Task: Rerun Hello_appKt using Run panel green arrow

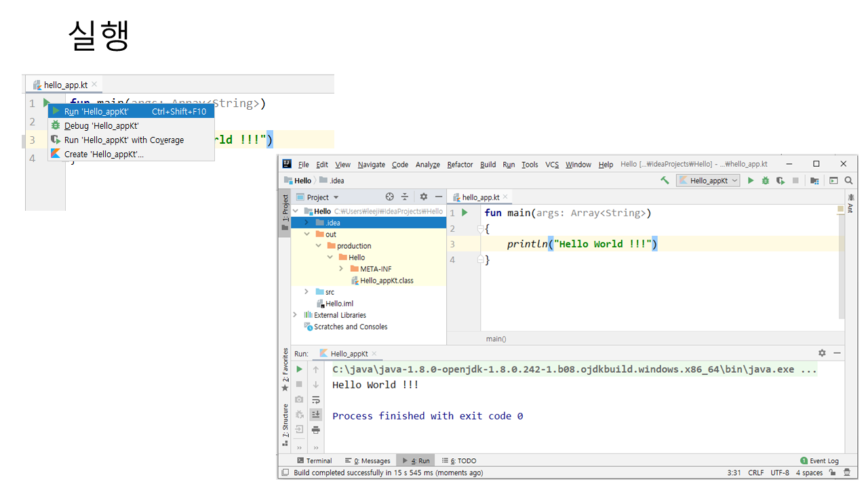Action: tap(299, 369)
